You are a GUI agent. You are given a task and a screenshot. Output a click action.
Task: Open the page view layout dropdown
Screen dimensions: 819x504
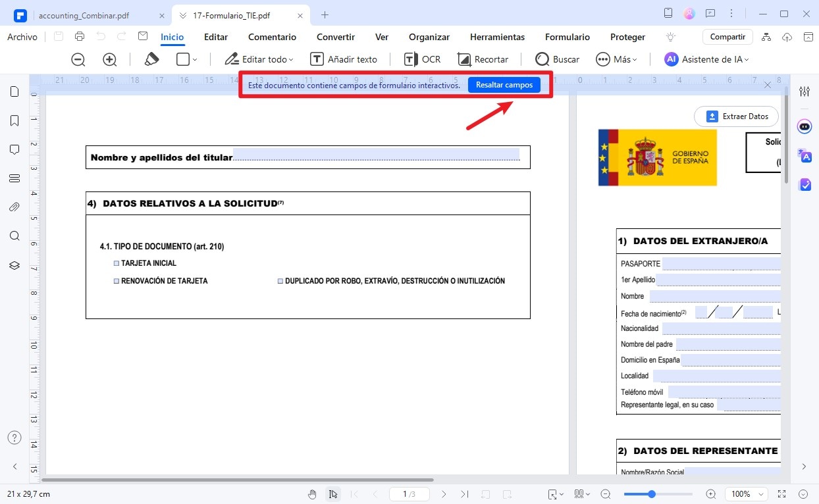[583, 493]
